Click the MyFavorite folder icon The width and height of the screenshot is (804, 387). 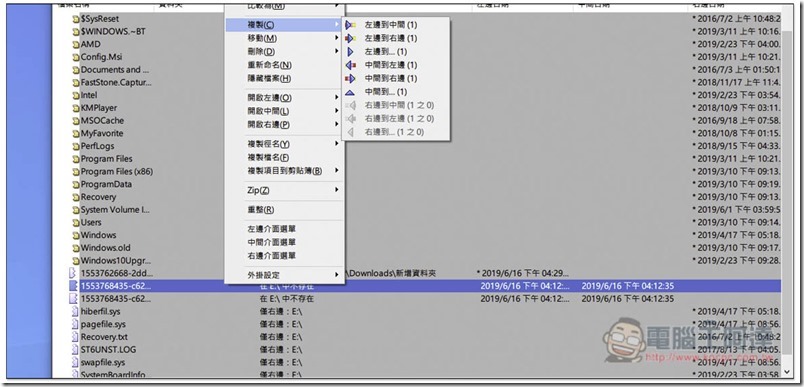coord(76,134)
